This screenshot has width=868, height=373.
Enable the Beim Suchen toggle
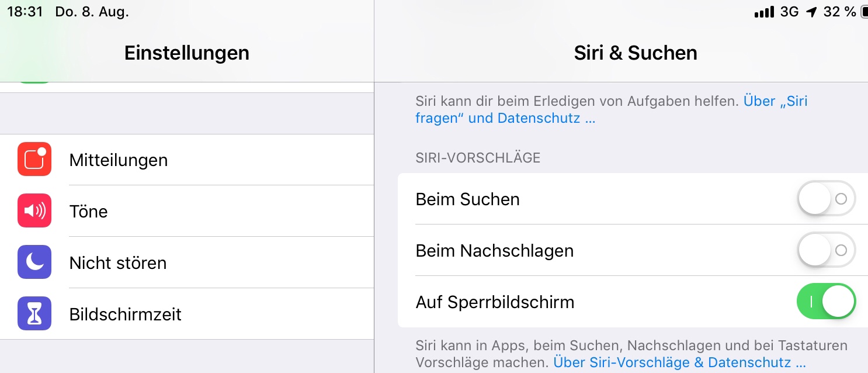pyautogui.click(x=826, y=199)
